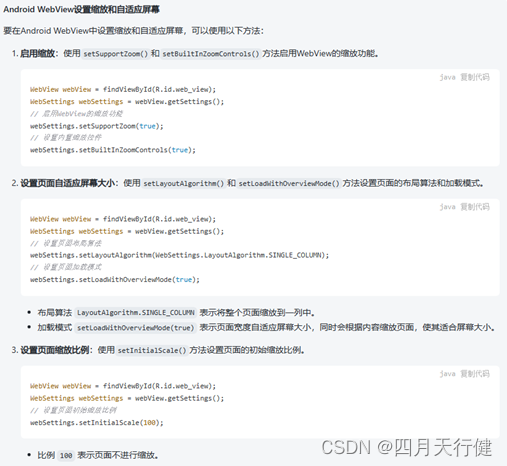507x466 pixels.
Task: Click the heading '设置页面缩放比例'
Action: [55, 350]
